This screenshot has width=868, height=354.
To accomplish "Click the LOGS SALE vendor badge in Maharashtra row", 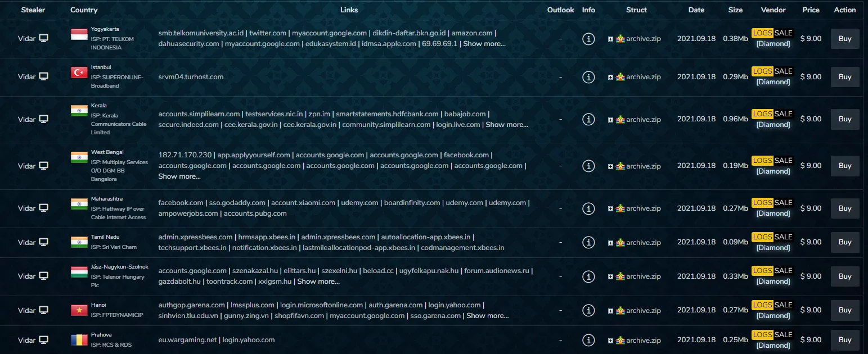I will click(772, 203).
